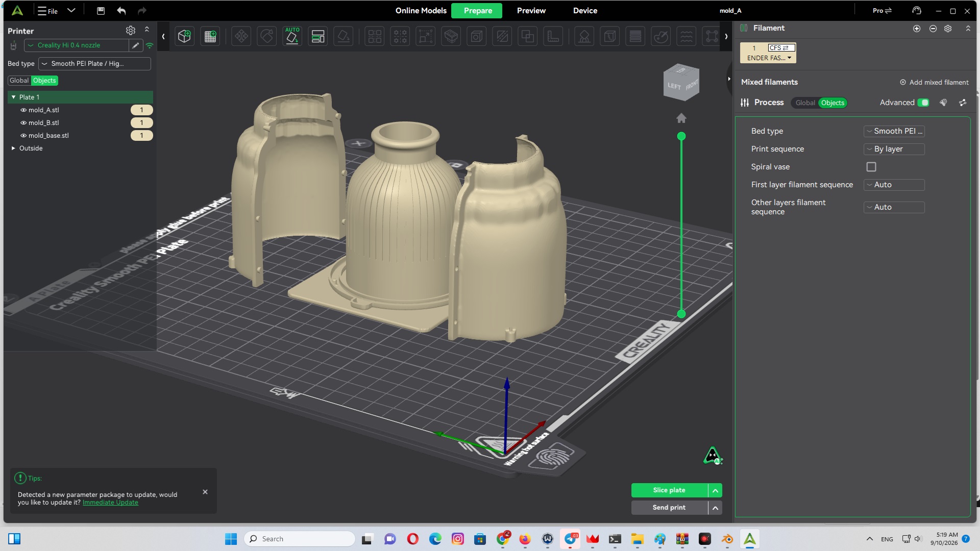Click the Windows taskbar Search box
The width and height of the screenshot is (980, 551).
tap(300, 539)
